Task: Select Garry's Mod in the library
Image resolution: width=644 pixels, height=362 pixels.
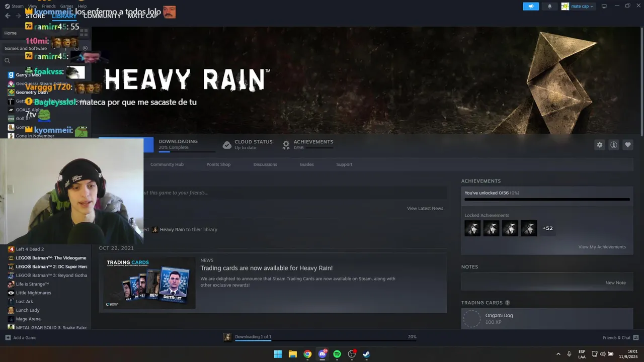Action: 28,75
